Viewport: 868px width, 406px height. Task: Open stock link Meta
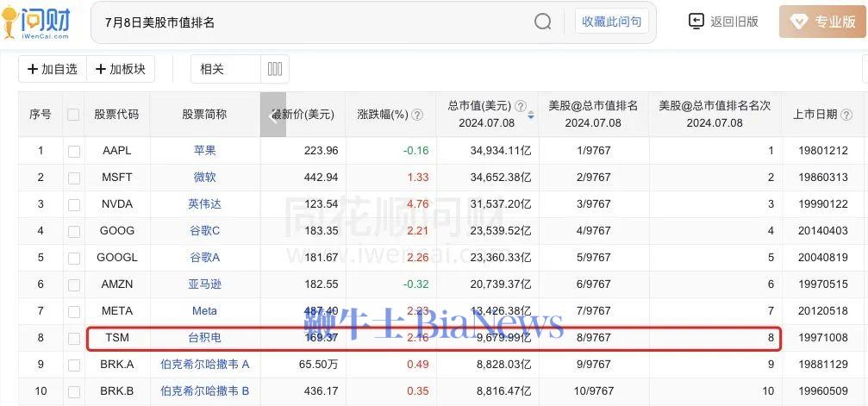coord(205,310)
